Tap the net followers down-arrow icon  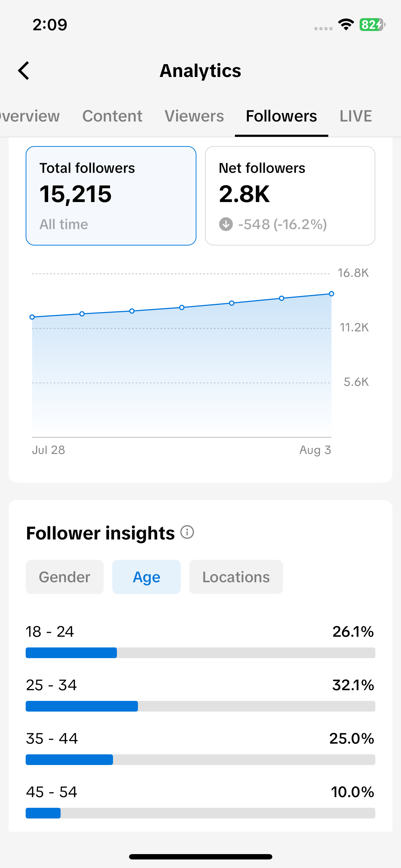coord(226,224)
